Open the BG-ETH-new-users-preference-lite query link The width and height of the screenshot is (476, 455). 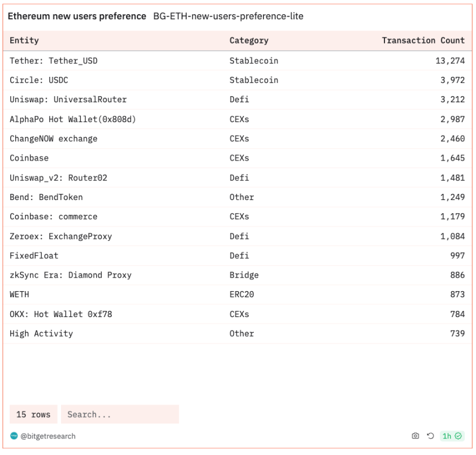point(228,16)
